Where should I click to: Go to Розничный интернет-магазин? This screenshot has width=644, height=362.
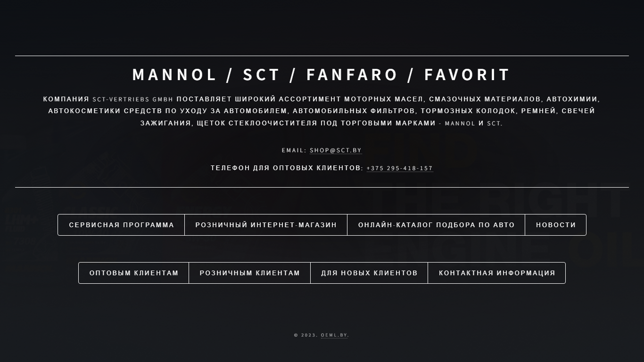pyautogui.click(x=266, y=225)
